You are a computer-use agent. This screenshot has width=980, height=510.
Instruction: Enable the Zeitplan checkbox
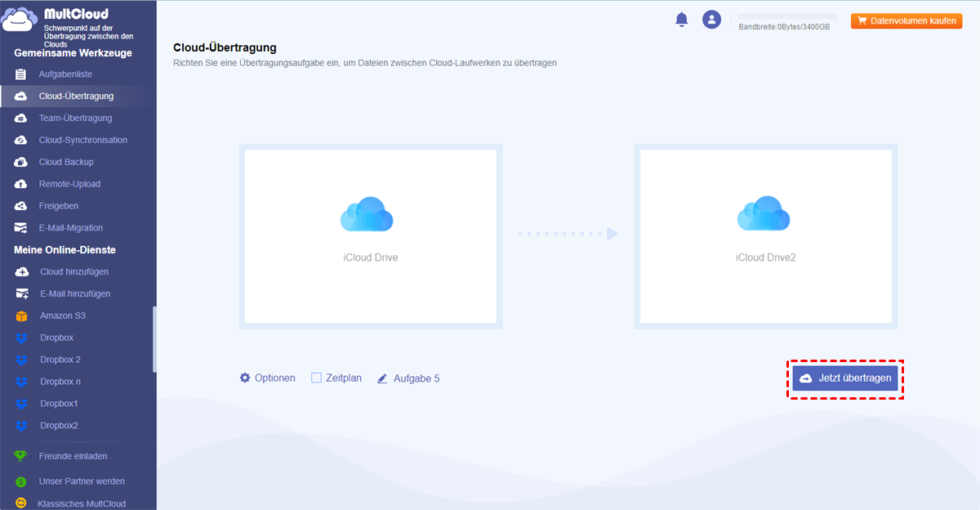(316, 378)
